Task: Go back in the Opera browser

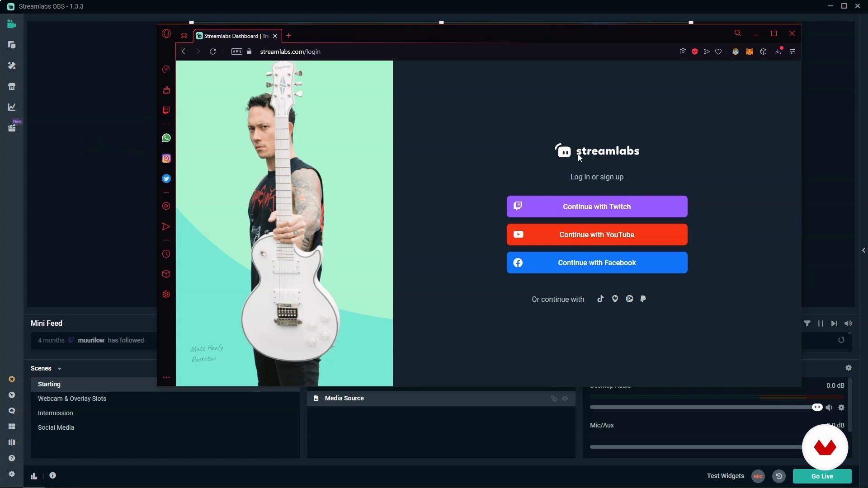Action: click(x=184, y=52)
